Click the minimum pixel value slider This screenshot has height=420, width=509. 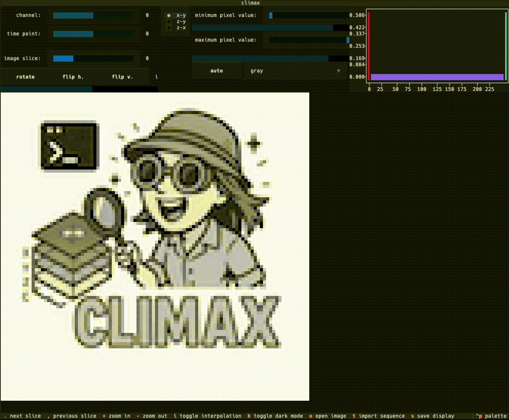308,15
